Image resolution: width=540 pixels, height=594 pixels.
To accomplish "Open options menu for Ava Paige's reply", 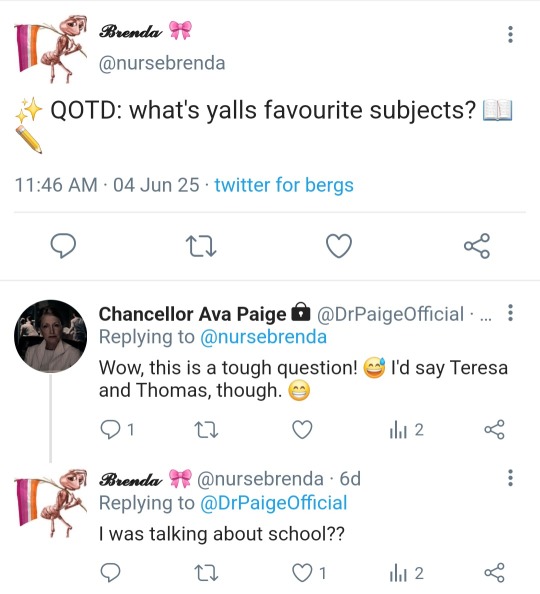I will pyautogui.click(x=510, y=313).
